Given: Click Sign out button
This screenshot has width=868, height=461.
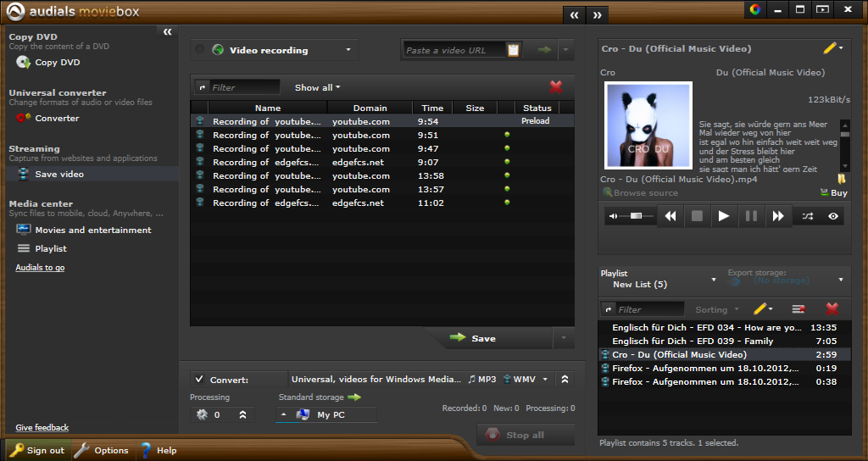Looking at the screenshot, I should (37, 451).
